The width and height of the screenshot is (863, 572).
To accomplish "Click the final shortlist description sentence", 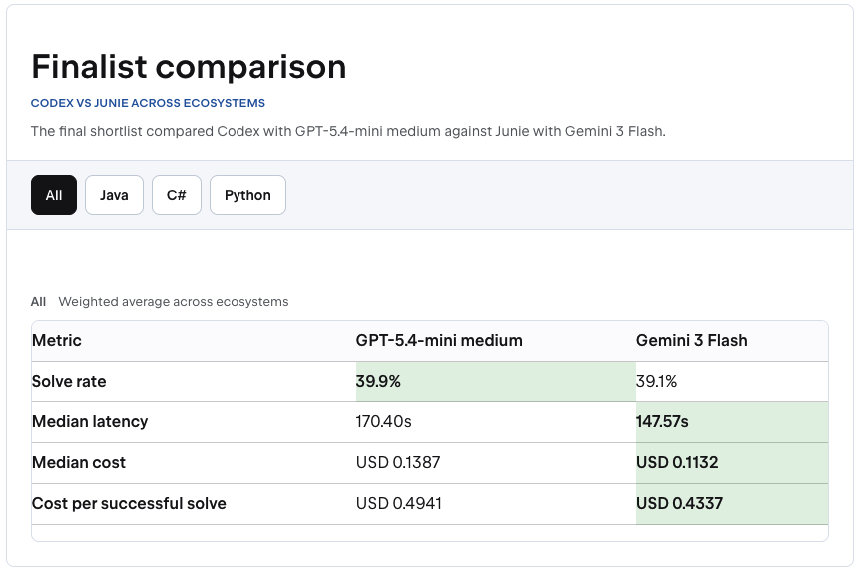I will pos(348,131).
